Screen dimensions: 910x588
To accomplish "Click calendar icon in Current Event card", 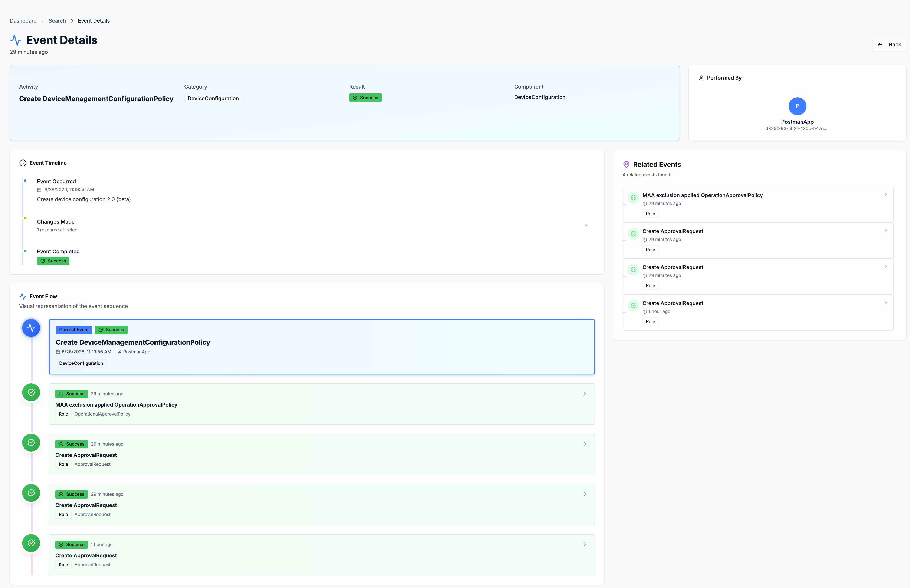I will click(58, 352).
